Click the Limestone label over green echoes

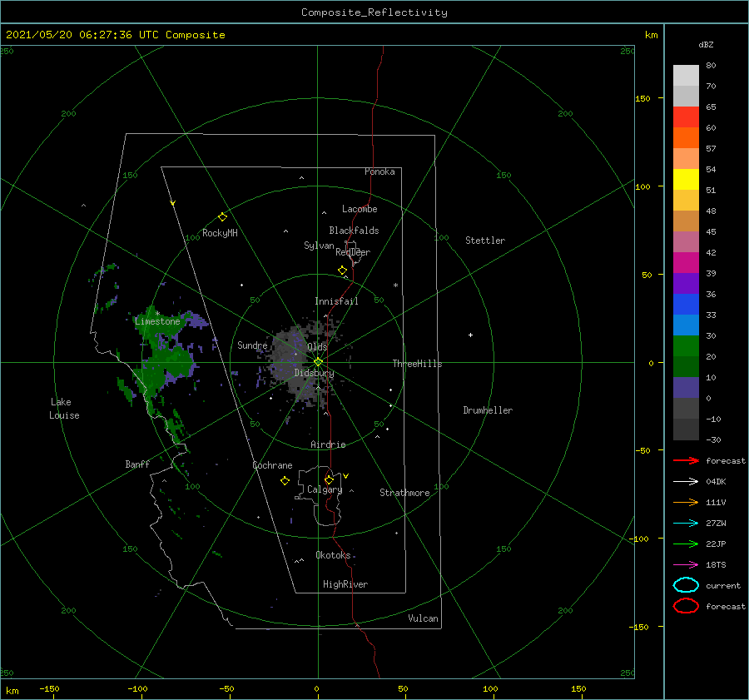click(x=157, y=321)
